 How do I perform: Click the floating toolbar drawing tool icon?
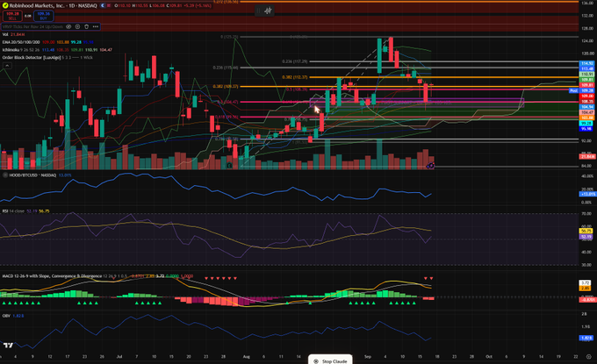pos(268,11)
